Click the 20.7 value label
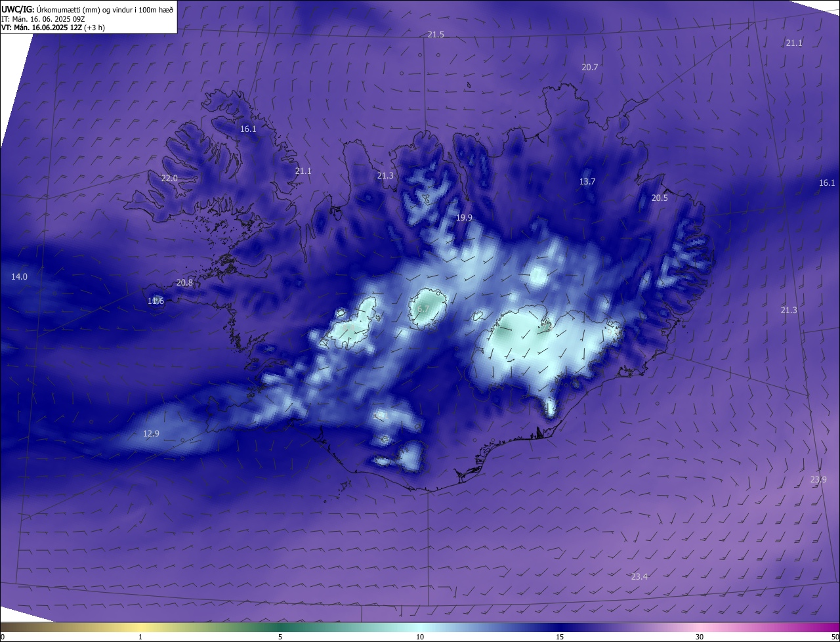This screenshot has width=840, height=642. [x=589, y=67]
